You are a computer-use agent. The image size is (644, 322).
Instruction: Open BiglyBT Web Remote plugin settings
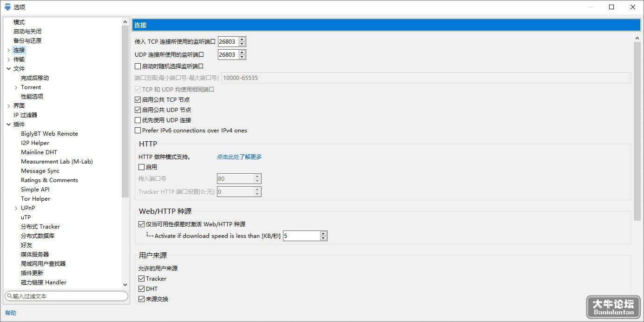(x=49, y=134)
